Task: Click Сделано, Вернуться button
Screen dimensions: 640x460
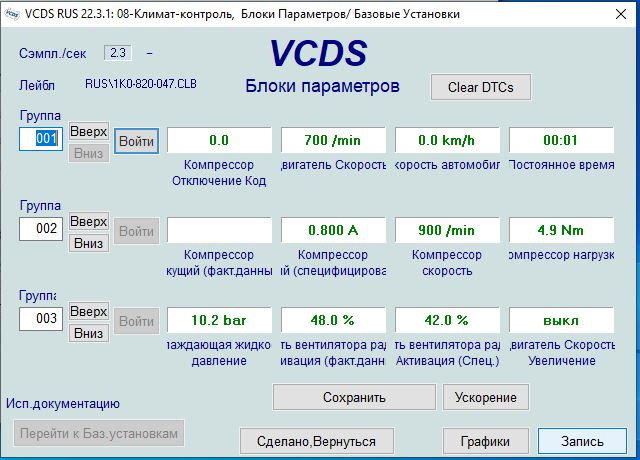Action: [x=317, y=441]
